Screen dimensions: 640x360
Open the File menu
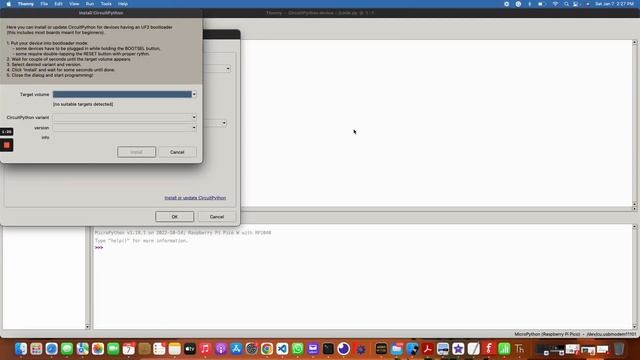(x=44, y=4)
